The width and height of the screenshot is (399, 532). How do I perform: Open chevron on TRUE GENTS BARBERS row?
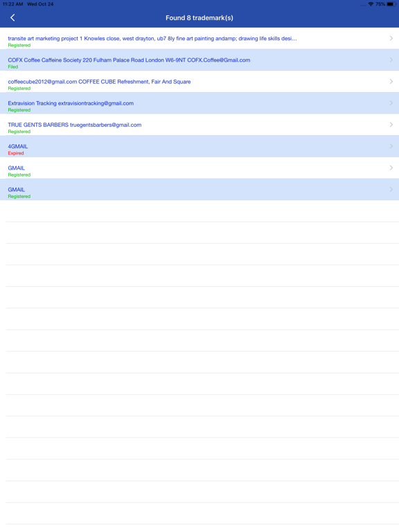tap(391, 125)
